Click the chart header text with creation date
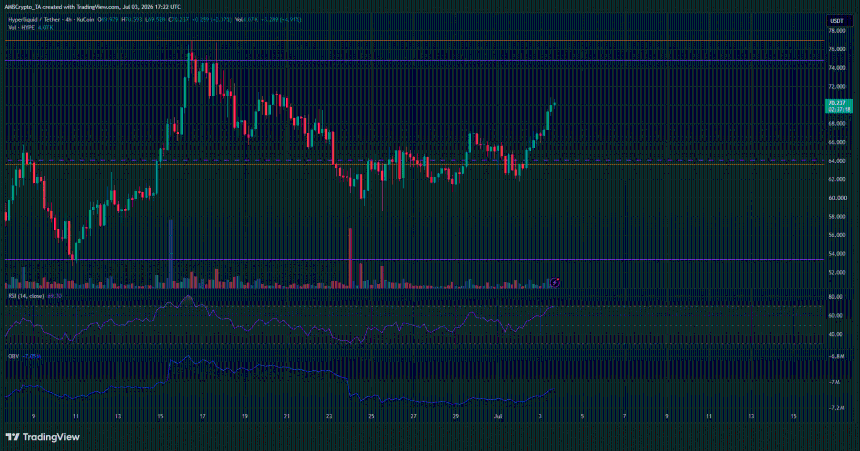Screen dimensions: 860x451 pos(92,7)
